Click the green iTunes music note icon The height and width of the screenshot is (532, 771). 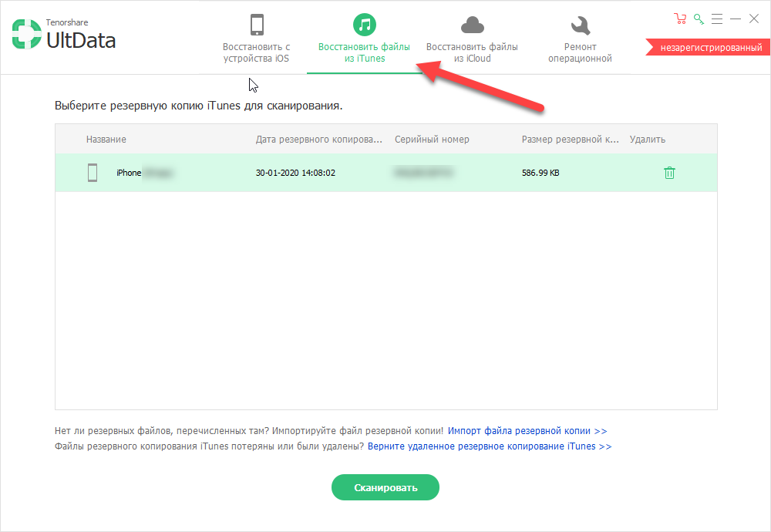click(365, 24)
